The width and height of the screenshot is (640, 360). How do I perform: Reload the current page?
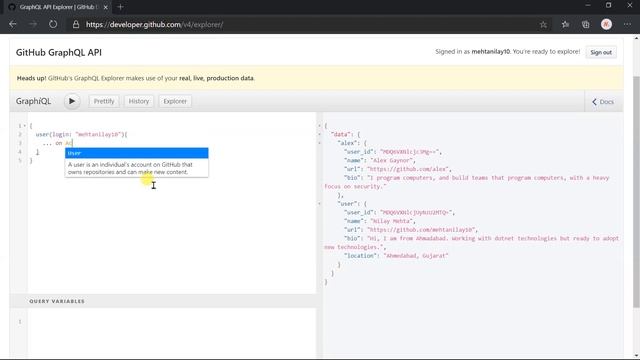53,24
